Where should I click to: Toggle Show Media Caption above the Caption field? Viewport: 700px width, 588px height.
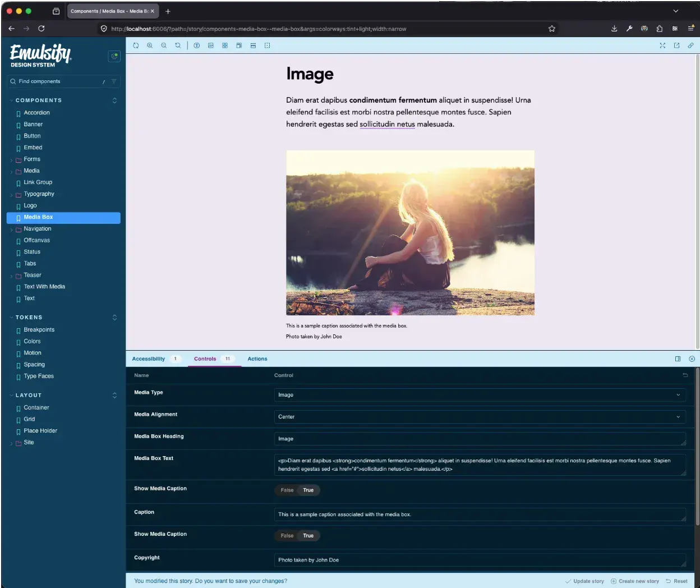(x=298, y=490)
